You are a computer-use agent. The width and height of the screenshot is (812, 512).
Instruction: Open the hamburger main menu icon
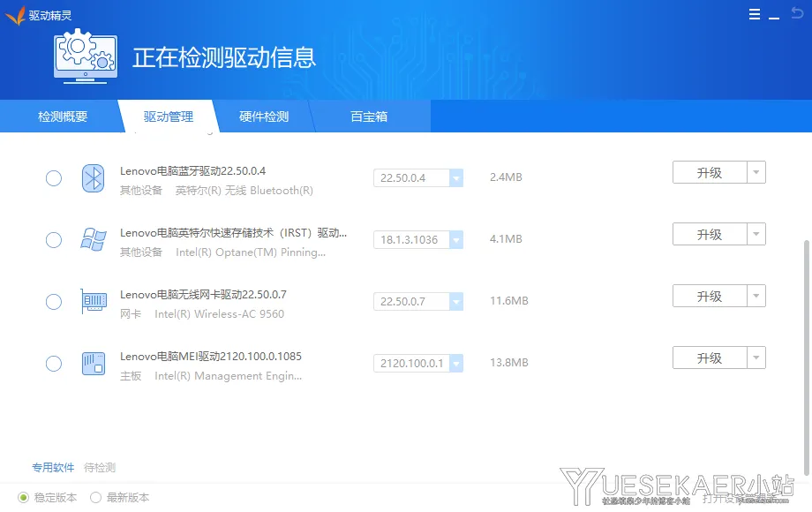click(755, 14)
